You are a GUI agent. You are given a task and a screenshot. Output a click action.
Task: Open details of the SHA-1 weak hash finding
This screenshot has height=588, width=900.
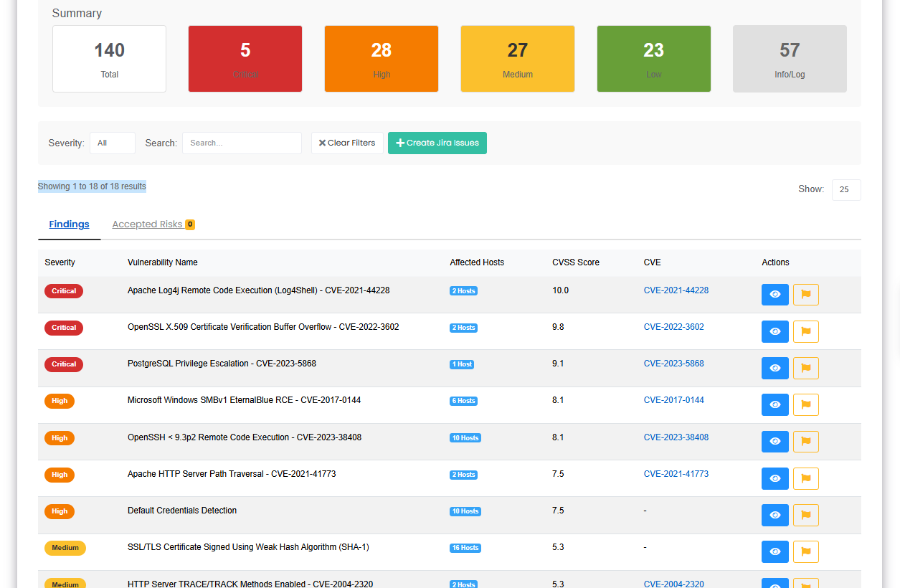[775, 551]
